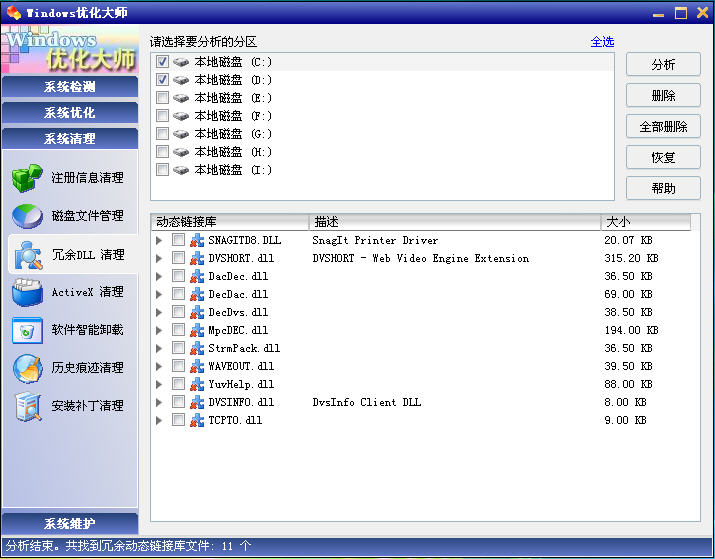Open the 系统维护 section
The image size is (715, 559).
(70, 523)
